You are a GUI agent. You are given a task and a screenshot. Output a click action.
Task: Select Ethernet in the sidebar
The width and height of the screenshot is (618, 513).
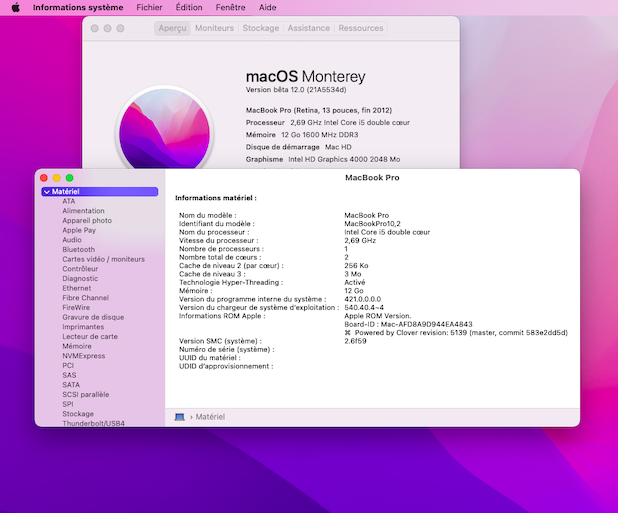coord(77,288)
